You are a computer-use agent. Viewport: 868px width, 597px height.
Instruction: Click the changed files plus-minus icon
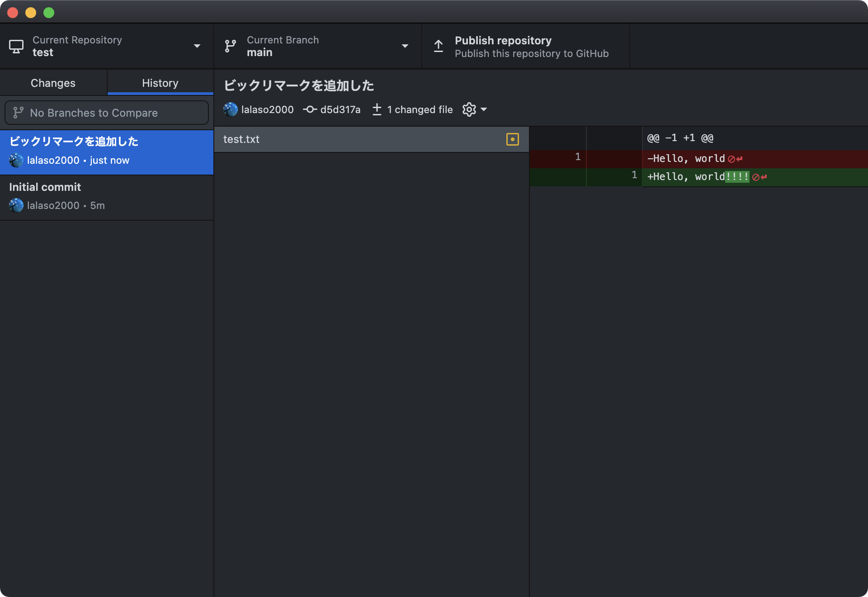[x=377, y=109]
